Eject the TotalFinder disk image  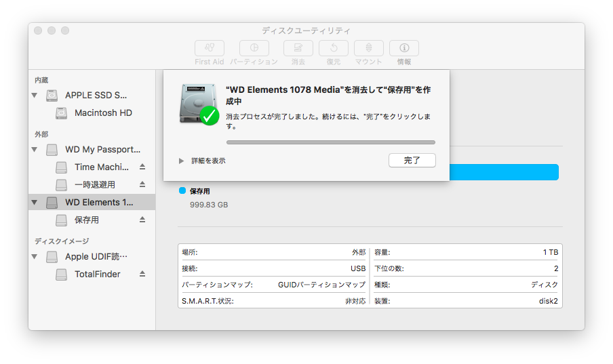point(142,274)
